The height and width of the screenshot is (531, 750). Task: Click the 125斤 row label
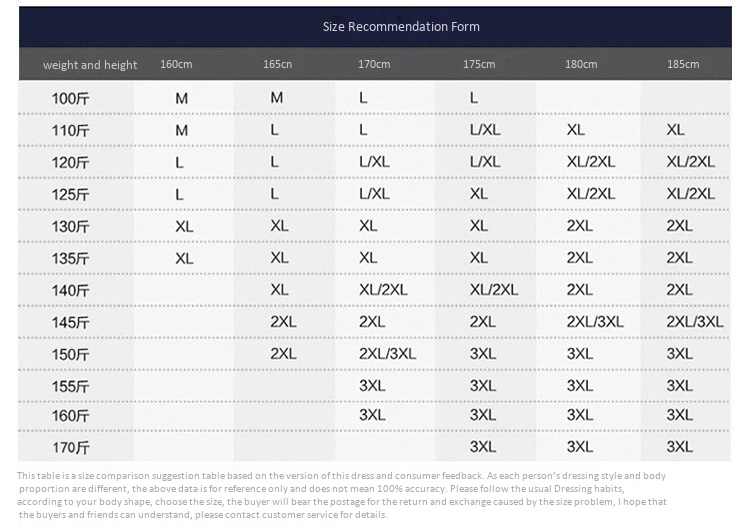[x=70, y=195]
